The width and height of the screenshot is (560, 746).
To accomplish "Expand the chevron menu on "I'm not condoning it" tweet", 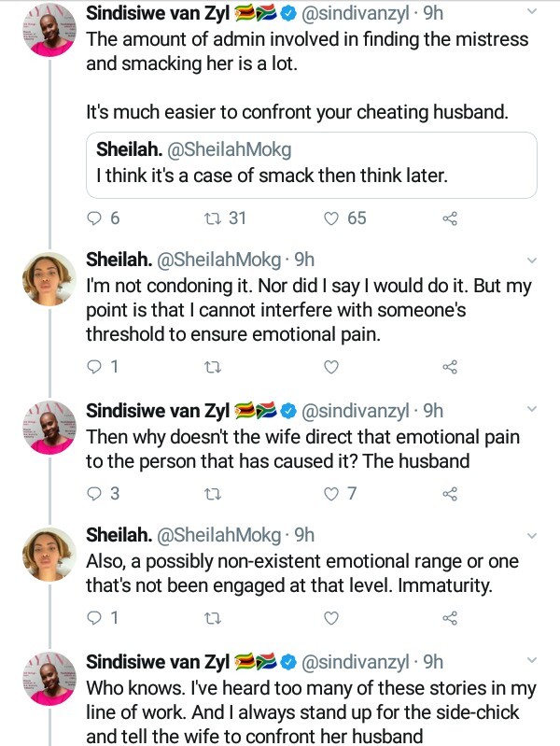I will (x=532, y=260).
